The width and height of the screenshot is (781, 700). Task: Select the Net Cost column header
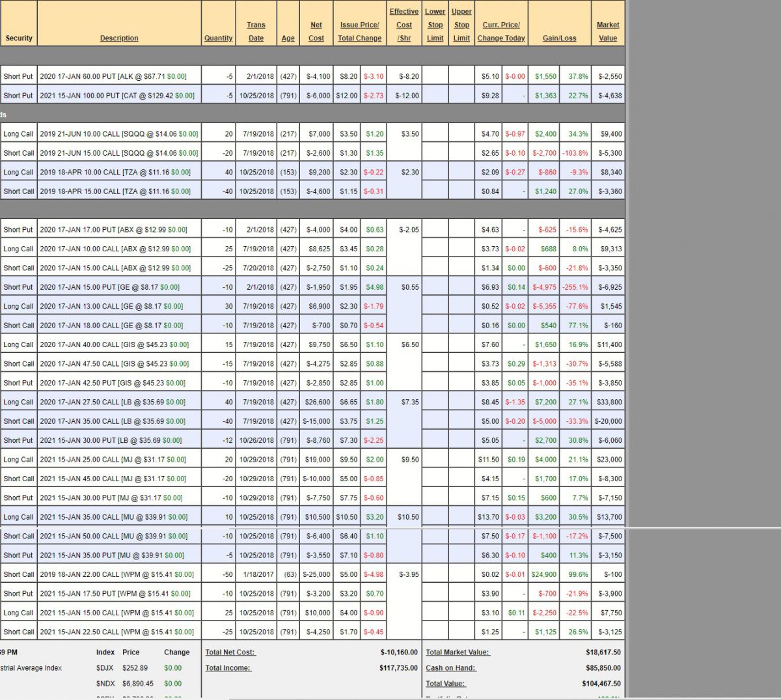tap(316, 31)
